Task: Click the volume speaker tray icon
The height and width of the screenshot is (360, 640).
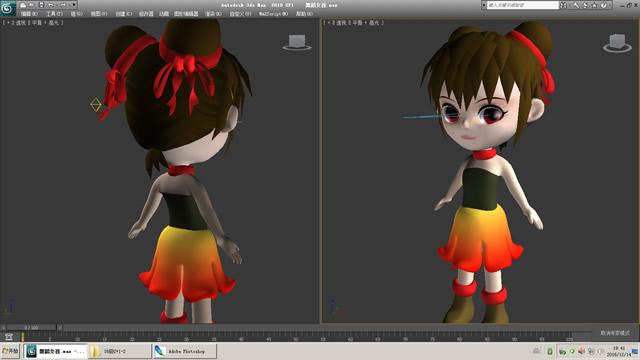Action: point(581,351)
